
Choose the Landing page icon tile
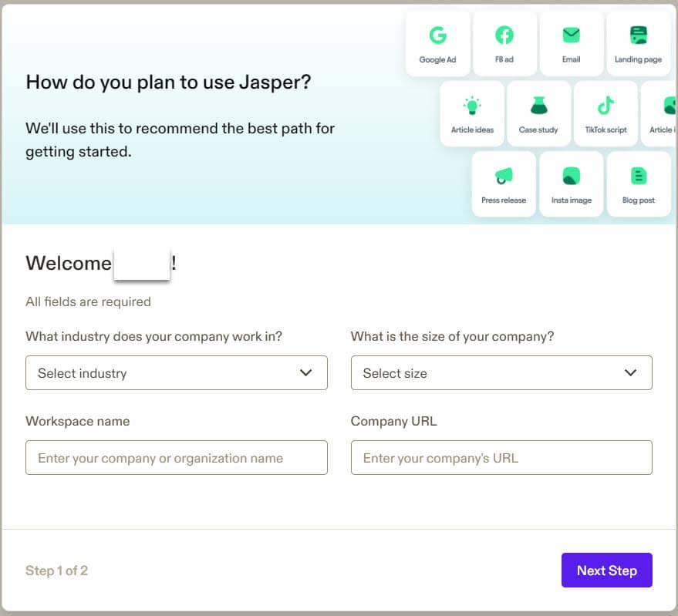(638, 43)
